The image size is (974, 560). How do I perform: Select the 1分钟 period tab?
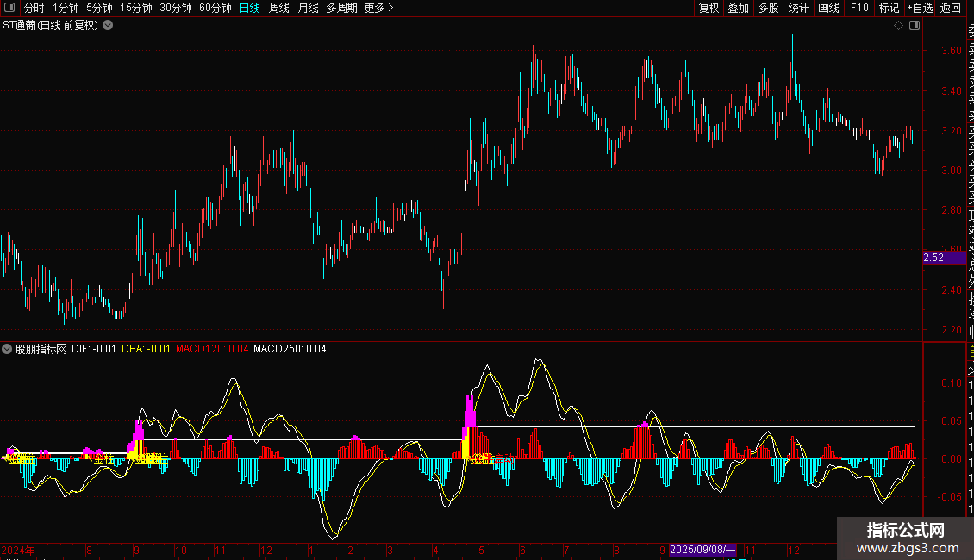click(x=66, y=8)
